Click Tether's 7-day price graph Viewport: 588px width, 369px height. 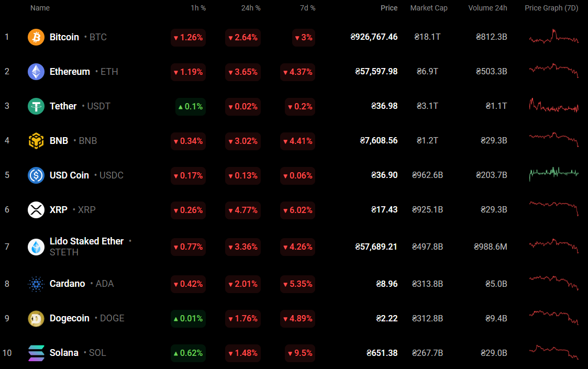(x=553, y=106)
